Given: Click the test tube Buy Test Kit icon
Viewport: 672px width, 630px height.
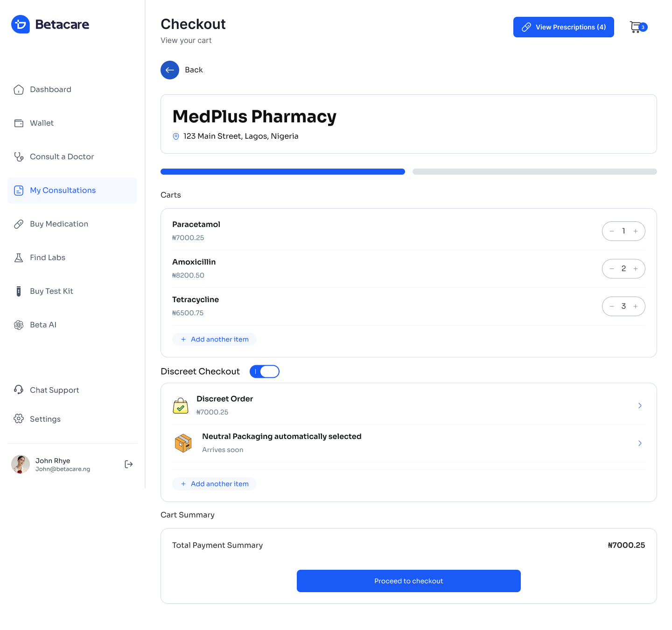Looking at the screenshot, I should 19,291.
